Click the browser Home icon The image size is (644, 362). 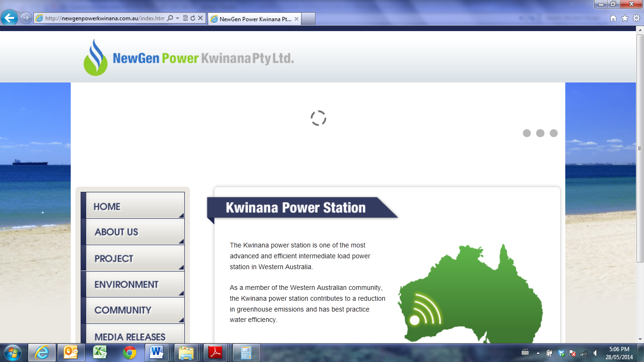click(613, 18)
